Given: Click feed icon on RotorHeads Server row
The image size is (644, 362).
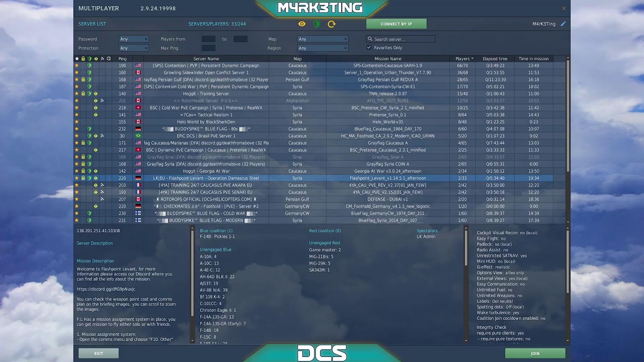Looking at the screenshot, I should click(102, 101).
